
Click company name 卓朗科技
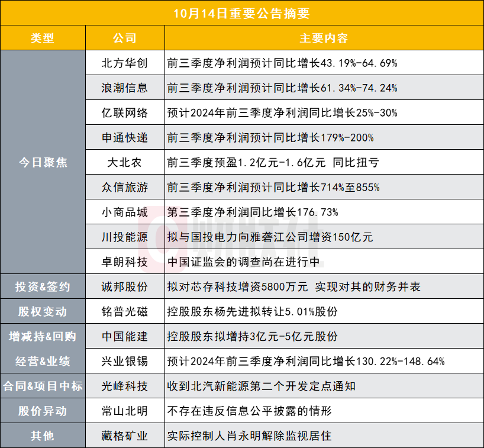[x=125, y=262]
